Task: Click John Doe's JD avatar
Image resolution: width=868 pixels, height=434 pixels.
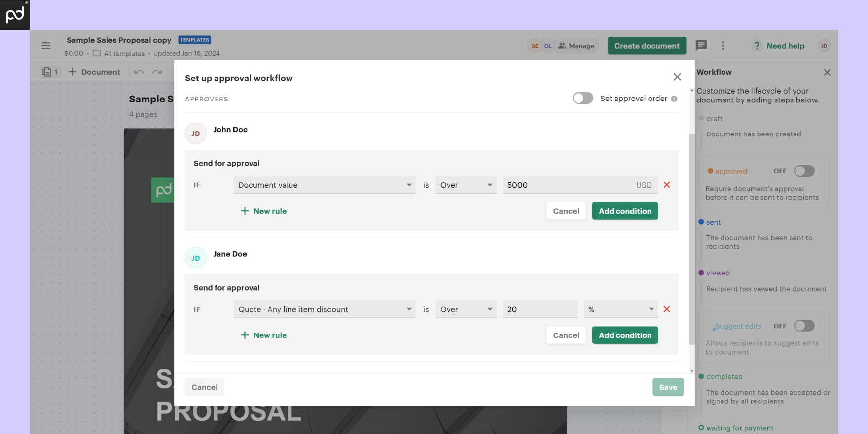Action: point(196,134)
